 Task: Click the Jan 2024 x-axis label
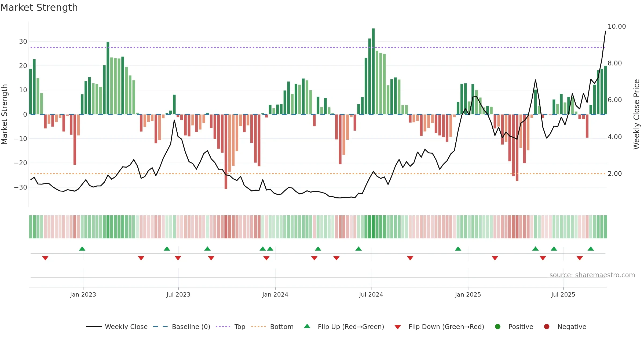click(x=275, y=294)
